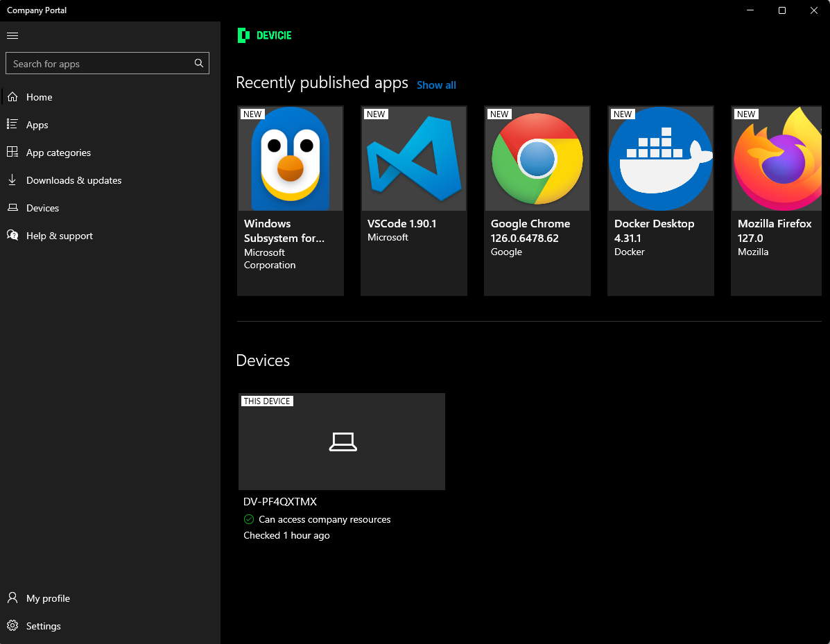Image resolution: width=830 pixels, height=644 pixels.
Task: Click the Devices laptop icon in sidebar
Action: (x=12, y=207)
